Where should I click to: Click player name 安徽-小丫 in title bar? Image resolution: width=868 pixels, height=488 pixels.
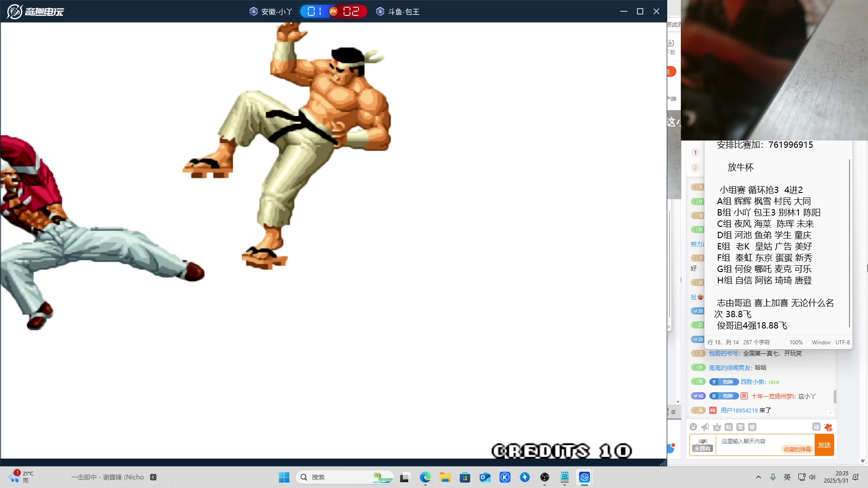(x=277, y=12)
